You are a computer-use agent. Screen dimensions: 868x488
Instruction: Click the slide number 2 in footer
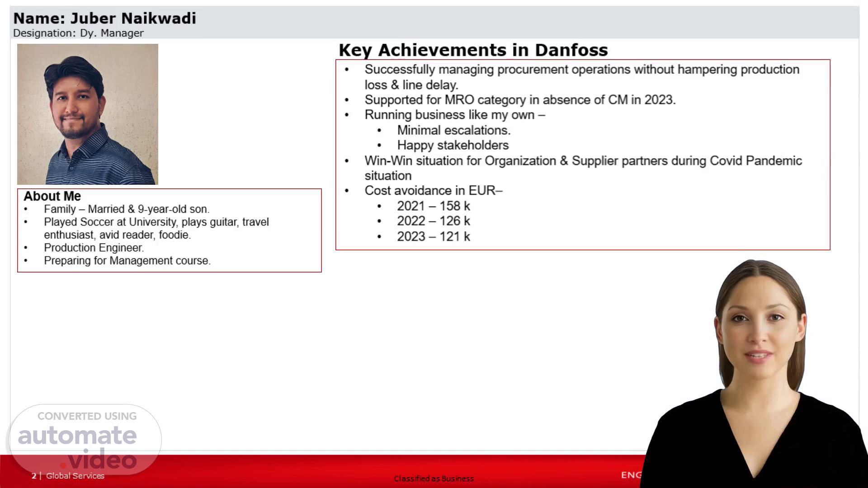coord(34,476)
